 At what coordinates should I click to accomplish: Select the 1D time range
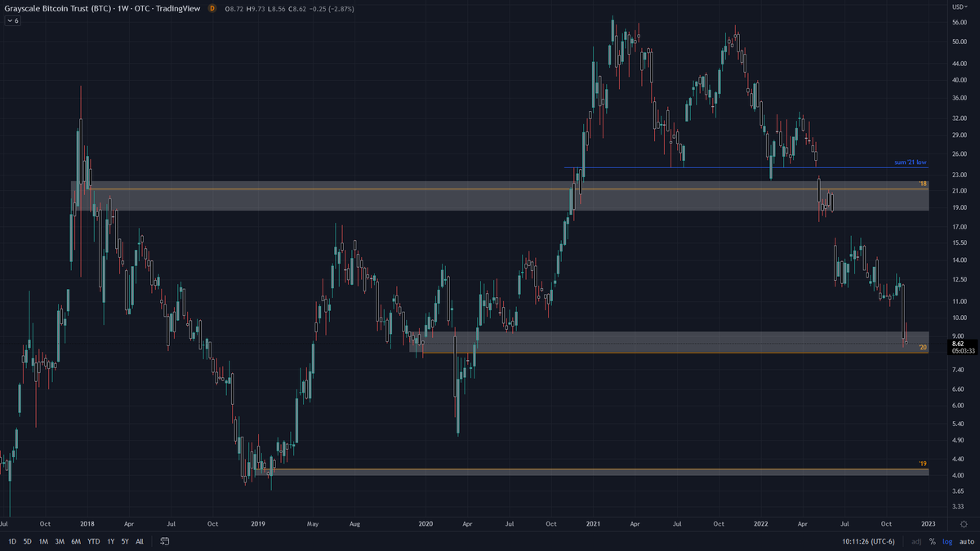coord(11,541)
